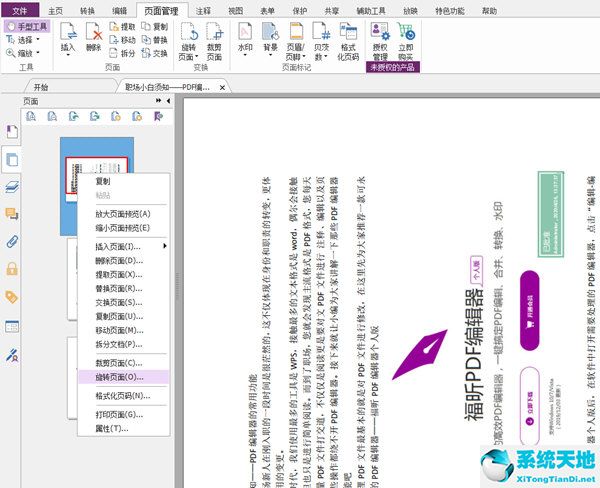600x488 pixels.
Task: Click the fifth icon in Pages panel toolbar
Action: (x=116, y=116)
